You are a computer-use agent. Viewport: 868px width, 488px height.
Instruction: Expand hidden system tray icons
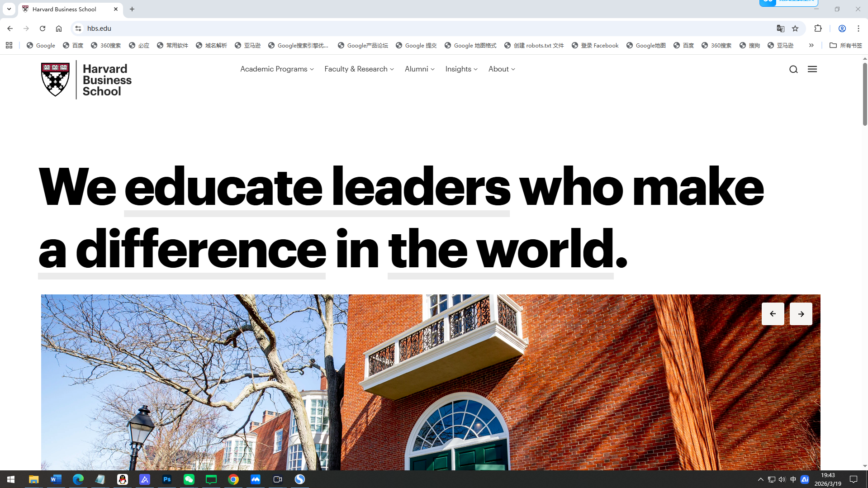tap(760, 479)
